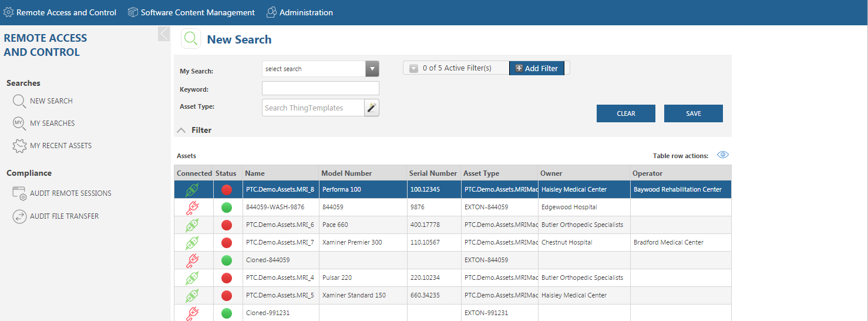Screen dimensions: 868x321
Task: Click the Software Content Management box icon
Action: click(x=133, y=12)
